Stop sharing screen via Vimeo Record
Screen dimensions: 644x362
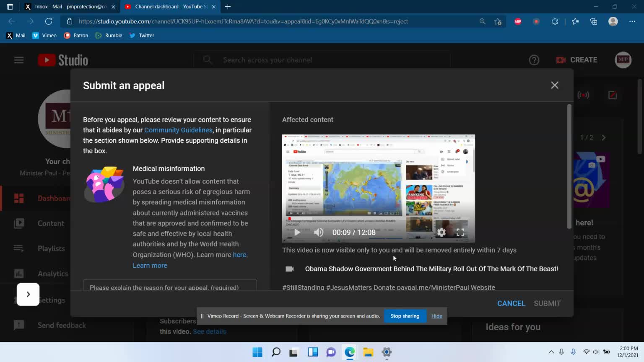[x=405, y=316]
